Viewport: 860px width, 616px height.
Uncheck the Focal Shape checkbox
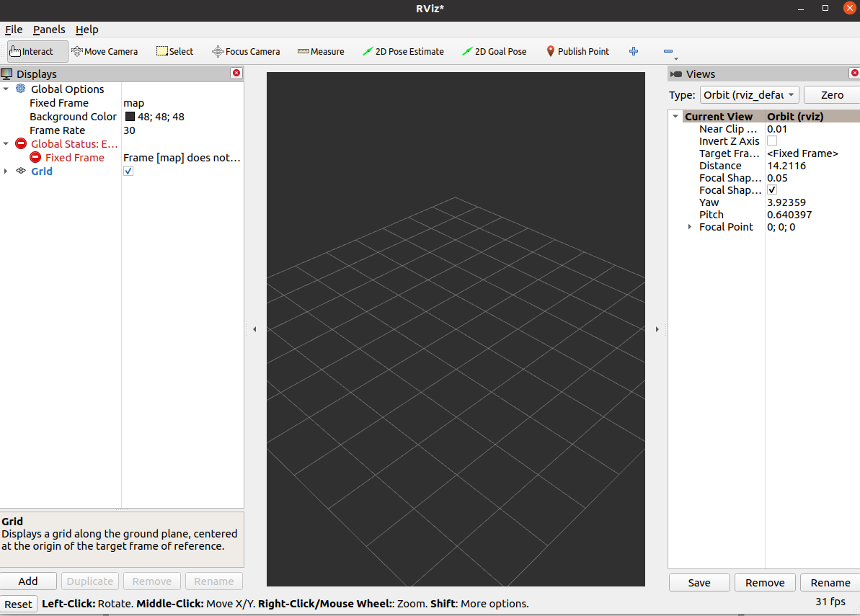[772, 190]
